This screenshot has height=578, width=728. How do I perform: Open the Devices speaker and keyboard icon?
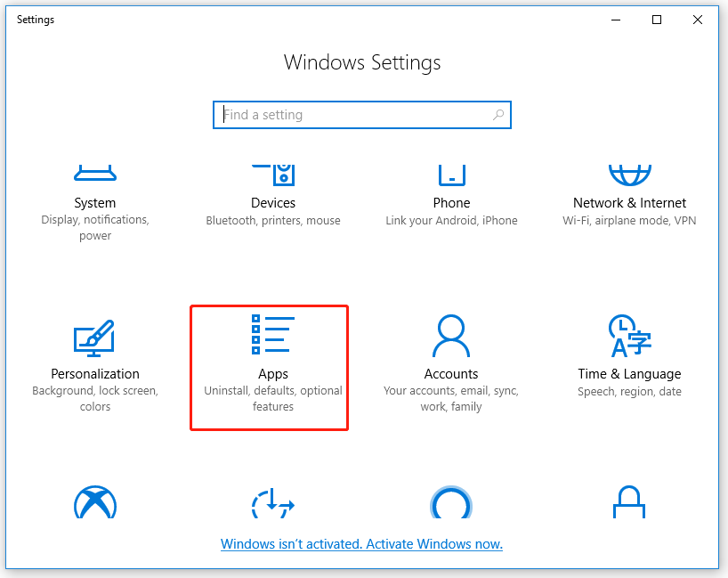(273, 175)
